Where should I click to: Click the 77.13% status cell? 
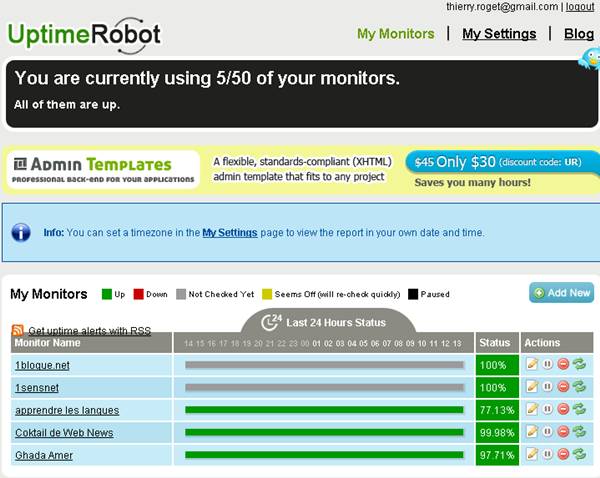click(497, 410)
